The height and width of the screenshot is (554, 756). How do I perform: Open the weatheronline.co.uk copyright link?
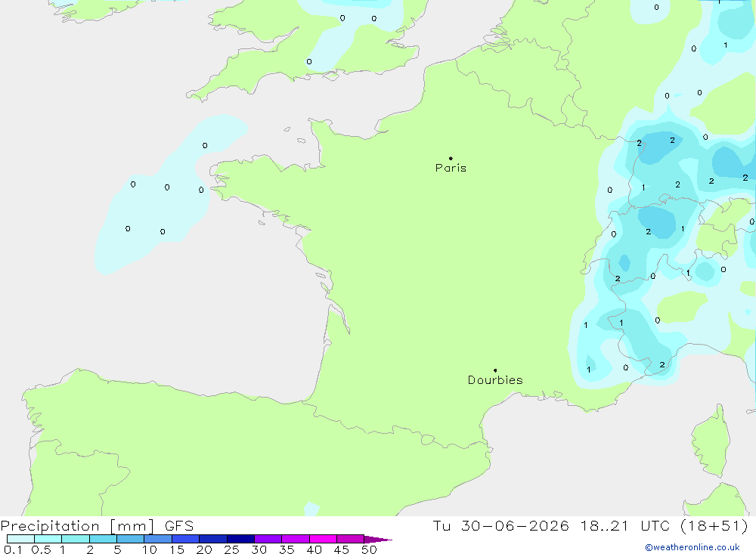coord(692,547)
